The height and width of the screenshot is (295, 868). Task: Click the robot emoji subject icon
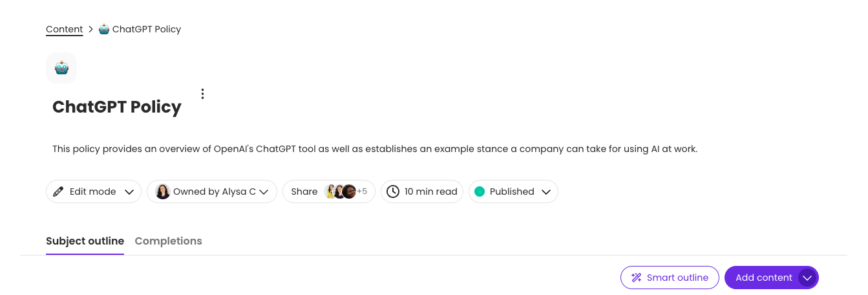61,68
